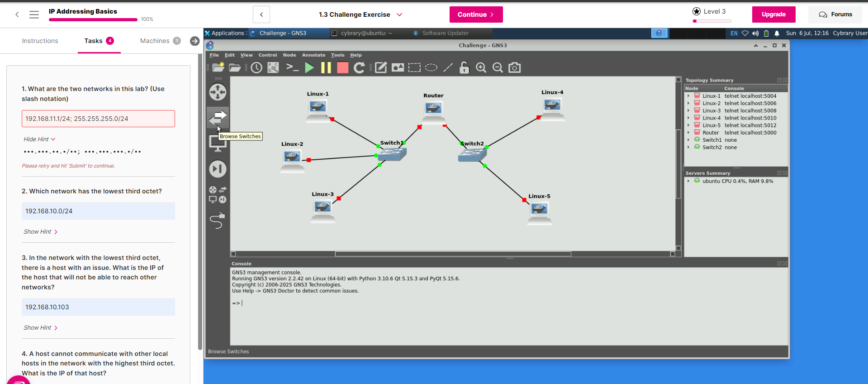Expand the Router node in Topology Summary
Viewport: 868px width, 384px height.
pyautogui.click(x=688, y=133)
